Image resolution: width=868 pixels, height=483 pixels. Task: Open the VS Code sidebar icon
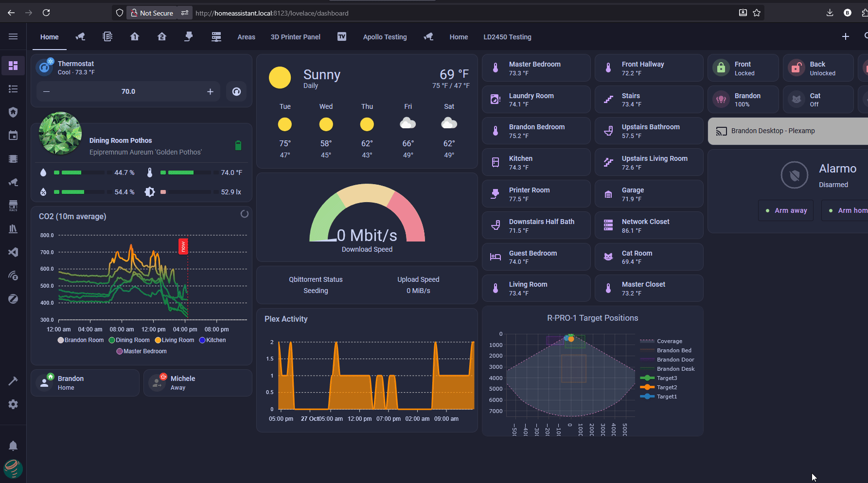pos(13,252)
